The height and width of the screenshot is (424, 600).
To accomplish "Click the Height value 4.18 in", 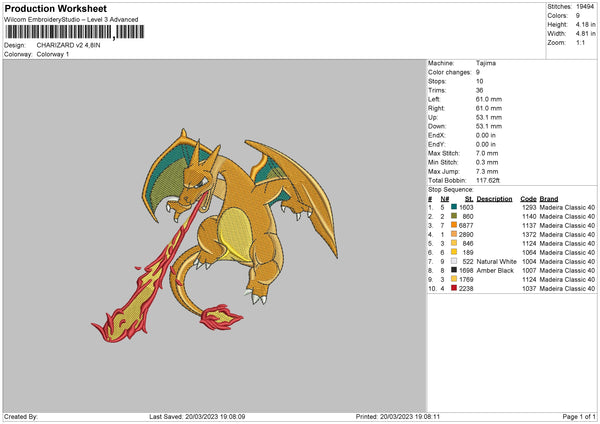I will click(x=585, y=24).
